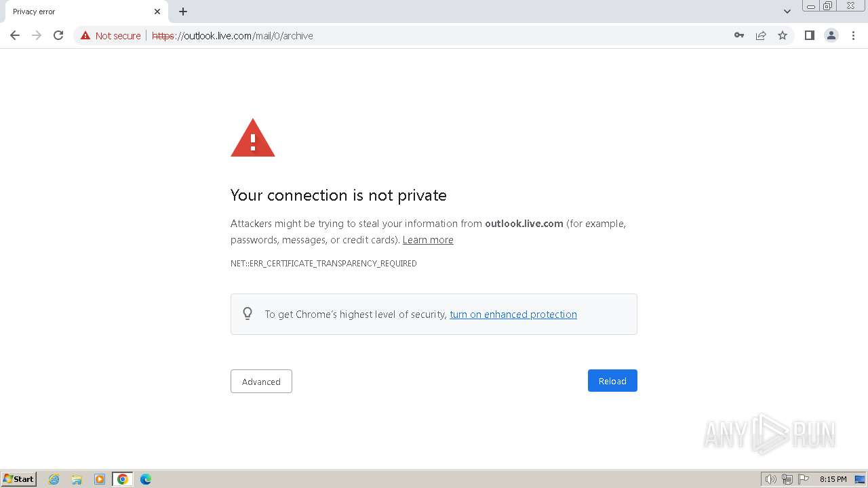Open the Windows Start menu
This screenshot has width=868, height=488.
pos(19,479)
